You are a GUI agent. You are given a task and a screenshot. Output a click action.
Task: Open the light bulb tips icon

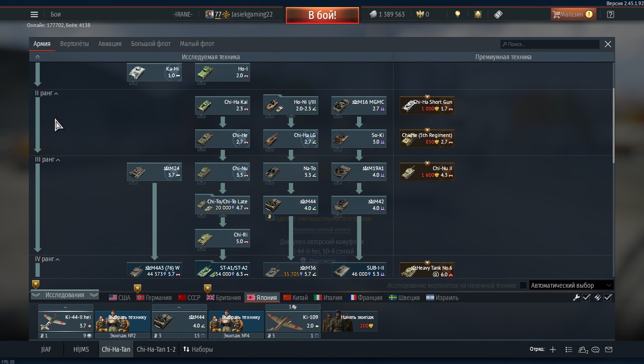457,14
